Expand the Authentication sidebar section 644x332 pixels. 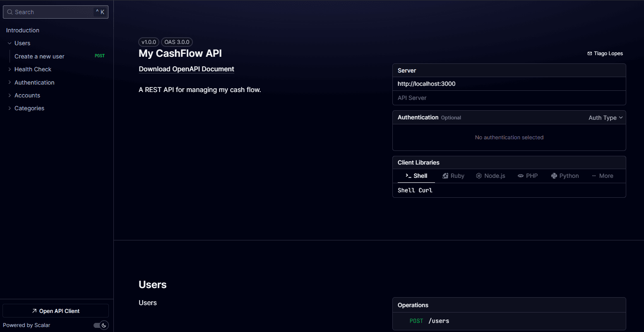pyautogui.click(x=10, y=82)
